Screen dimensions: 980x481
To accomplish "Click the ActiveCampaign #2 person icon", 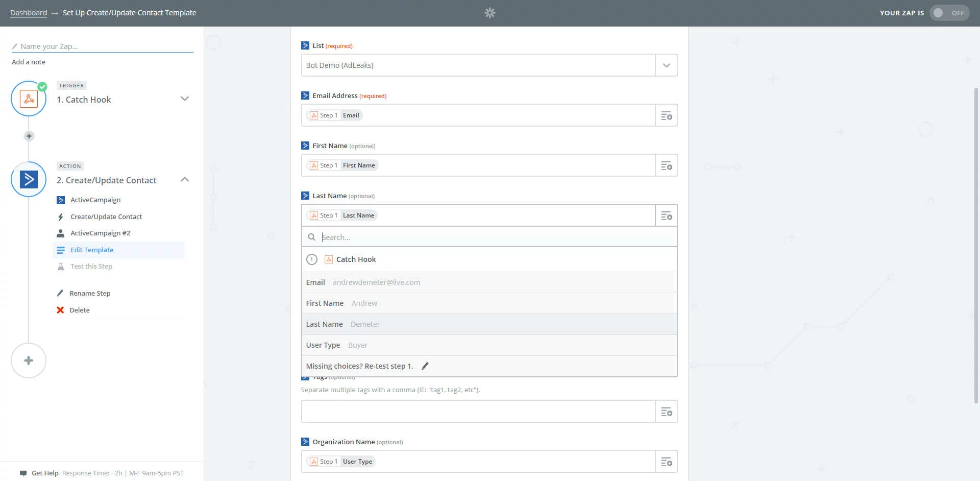I will click(x=60, y=233).
